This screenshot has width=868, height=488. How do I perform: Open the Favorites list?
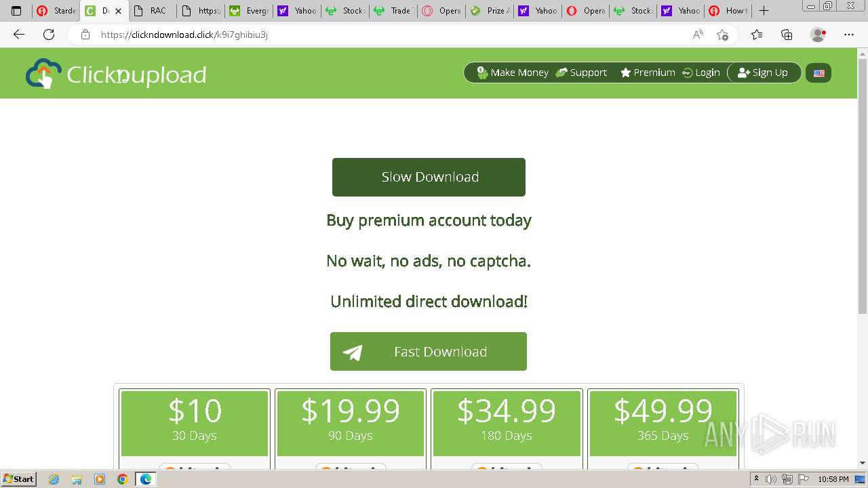coord(757,35)
